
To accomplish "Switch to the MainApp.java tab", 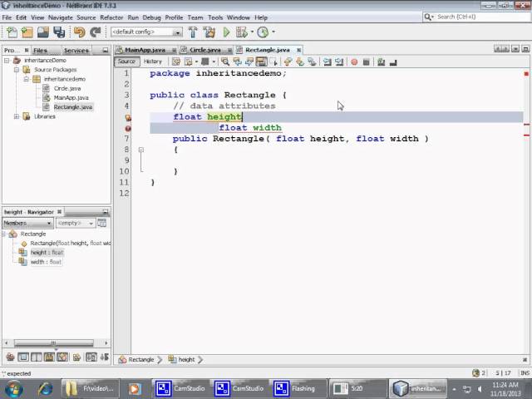I will point(145,50).
